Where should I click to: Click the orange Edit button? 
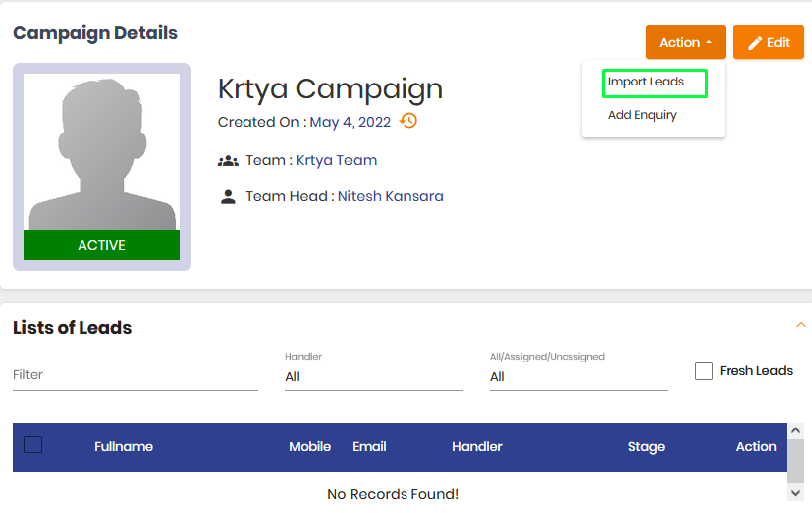pos(768,42)
